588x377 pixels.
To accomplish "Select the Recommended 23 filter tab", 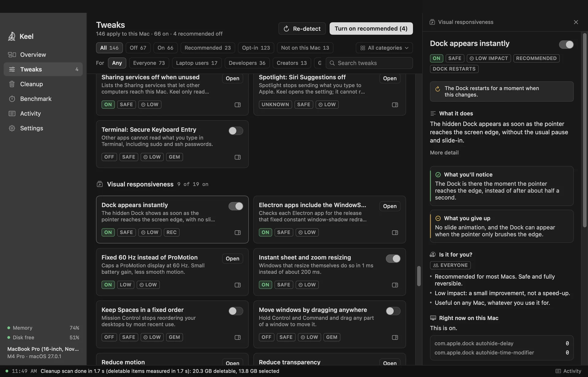I will click(x=208, y=48).
